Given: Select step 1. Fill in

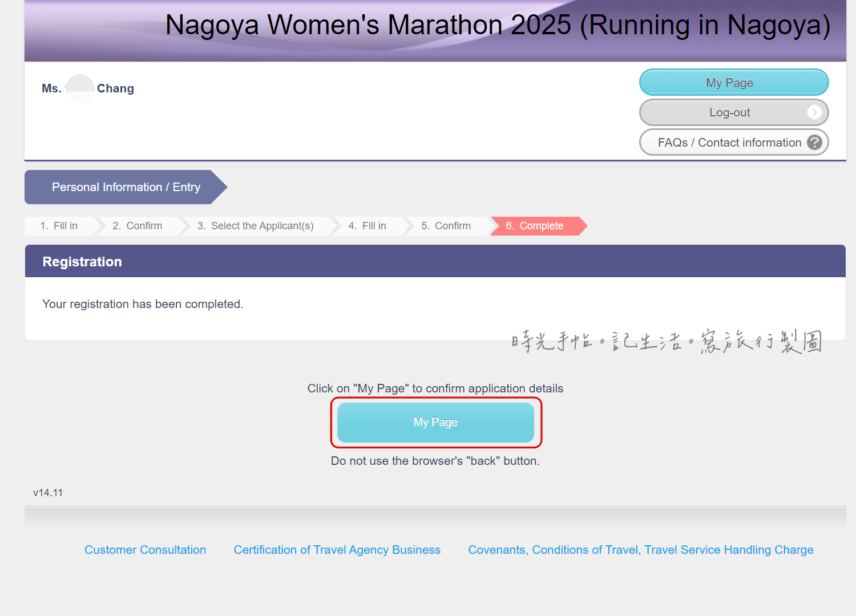Looking at the screenshot, I should point(61,226).
